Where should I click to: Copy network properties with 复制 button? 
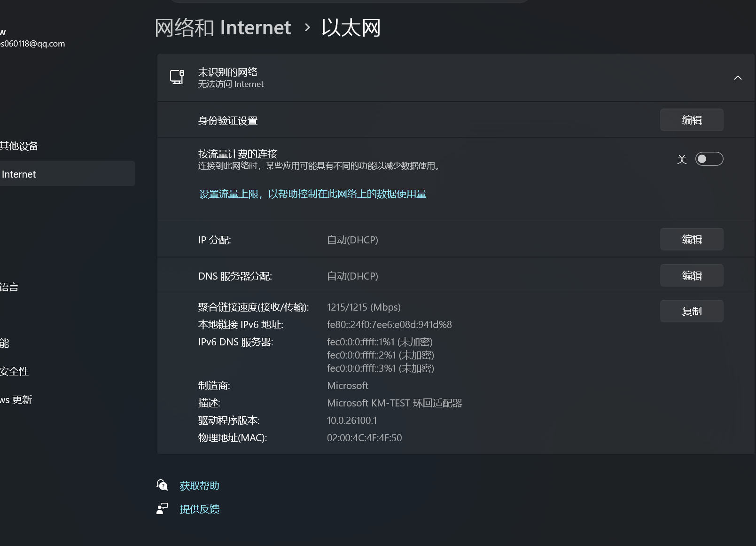(x=692, y=311)
